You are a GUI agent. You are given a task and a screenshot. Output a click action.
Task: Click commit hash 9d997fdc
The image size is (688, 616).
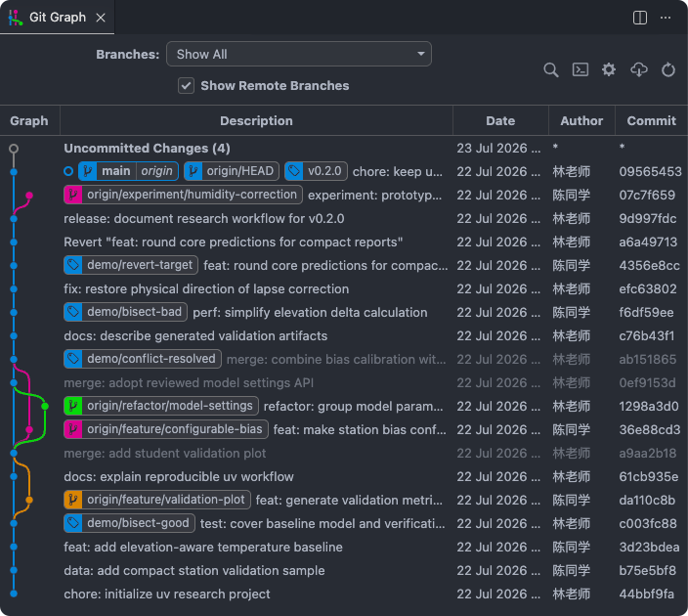[648, 219]
